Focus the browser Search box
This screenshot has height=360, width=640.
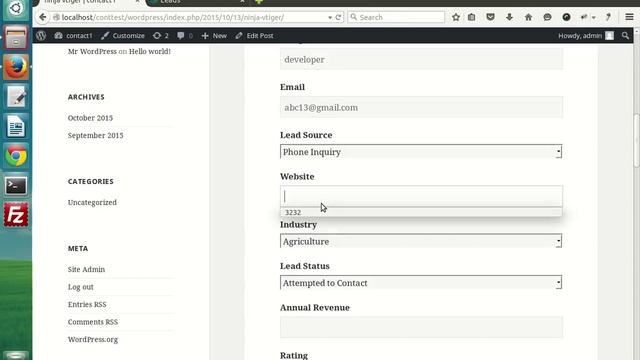pos(396,17)
